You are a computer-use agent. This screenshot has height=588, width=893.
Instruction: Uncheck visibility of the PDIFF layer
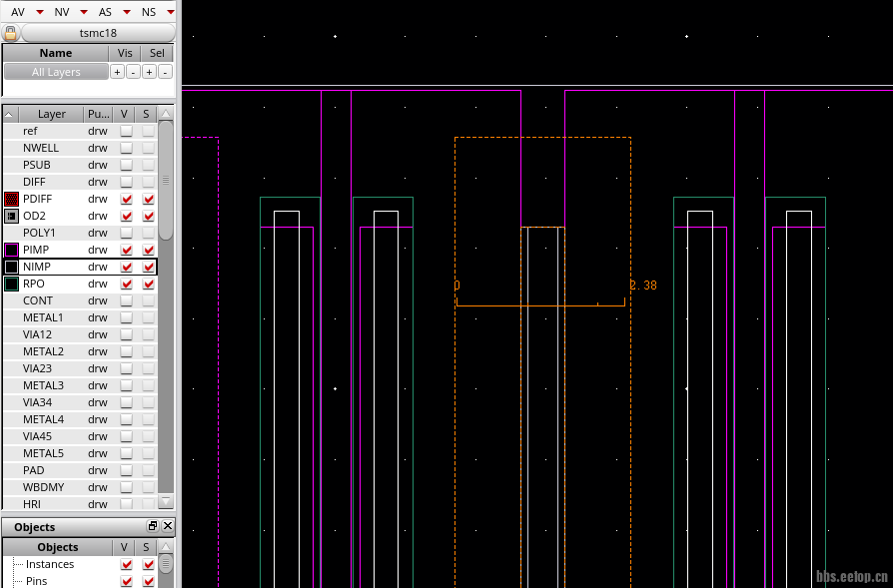click(126, 199)
